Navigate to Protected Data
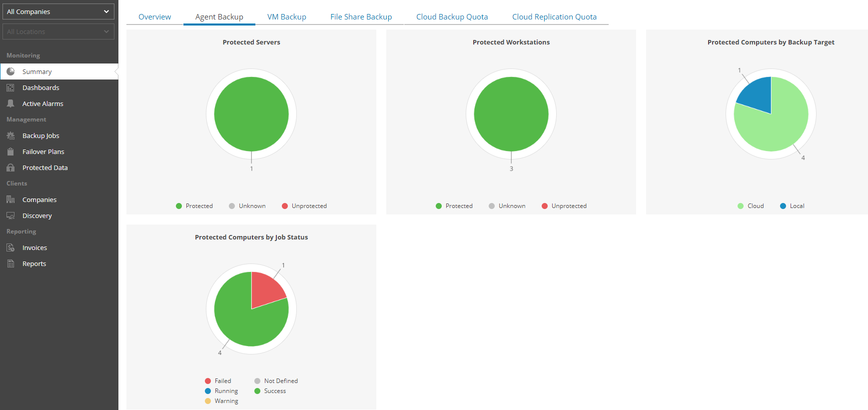Viewport: 868px width, 410px height. coord(45,167)
